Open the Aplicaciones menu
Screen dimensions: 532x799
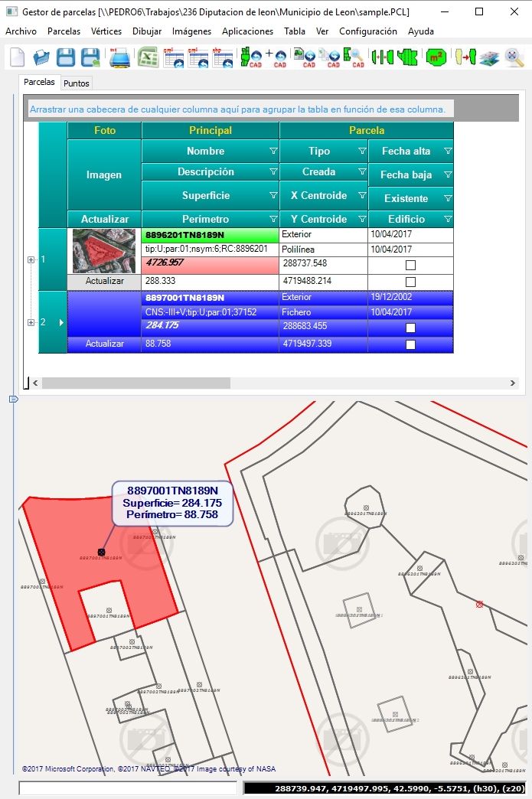point(247,31)
